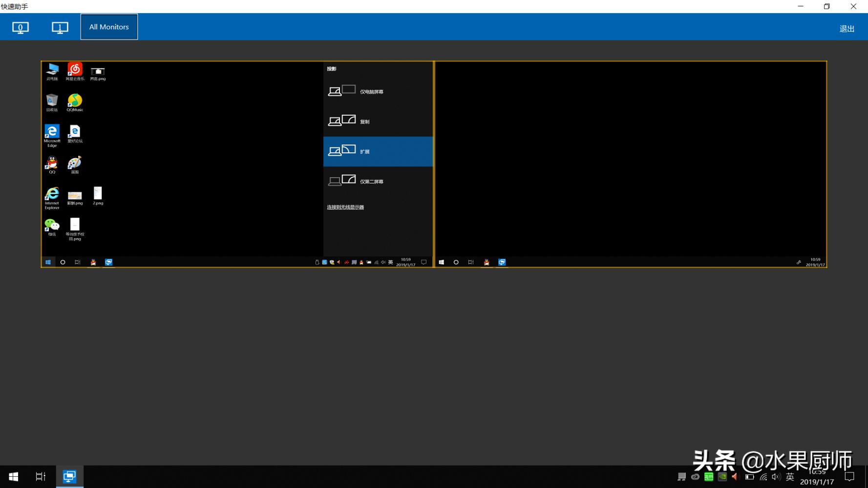The height and width of the screenshot is (488, 868).
Task: Open the 回收站 recycle bin
Action: click(52, 101)
